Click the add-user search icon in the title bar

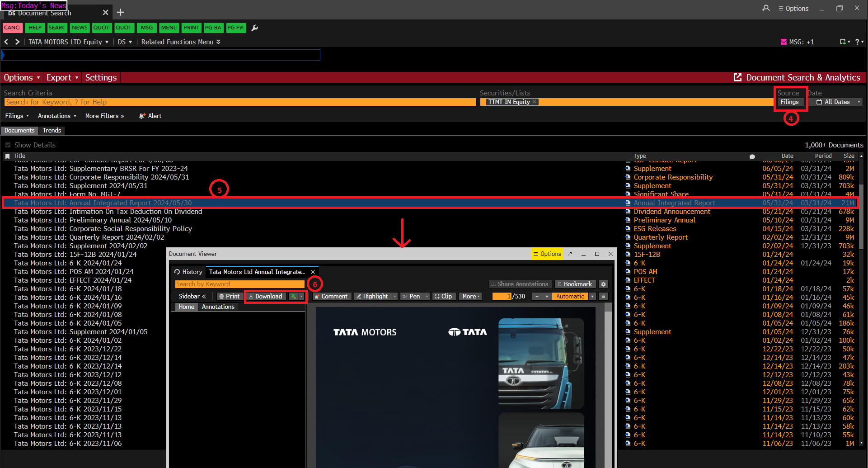coord(766,8)
